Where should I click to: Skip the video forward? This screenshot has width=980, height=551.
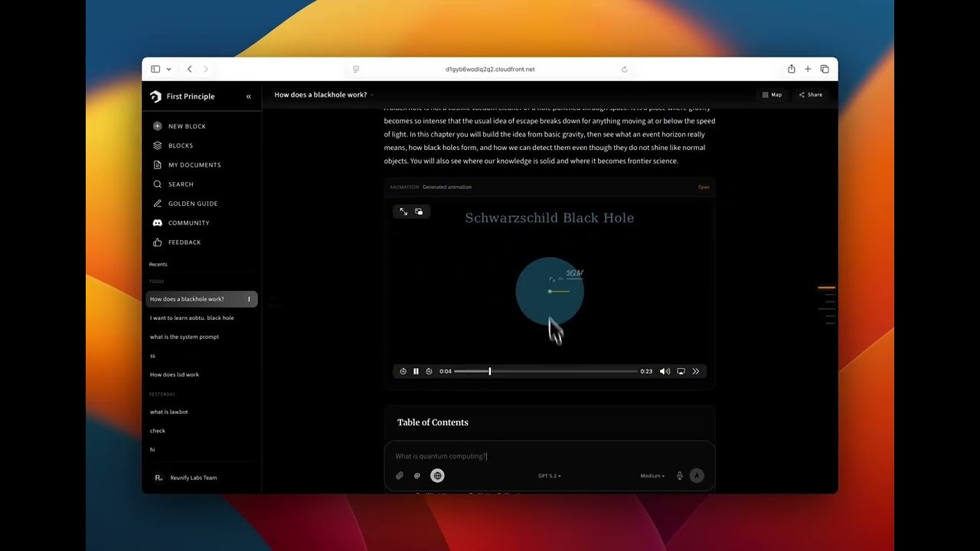pyautogui.click(x=429, y=371)
